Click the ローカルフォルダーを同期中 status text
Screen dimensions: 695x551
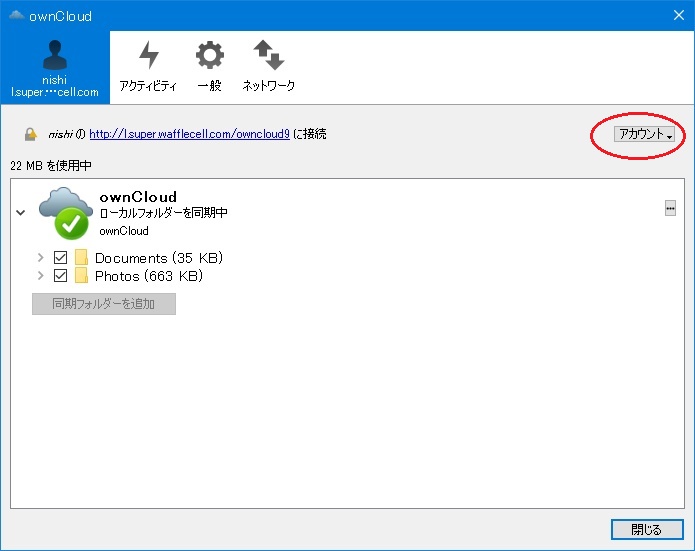point(164,213)
